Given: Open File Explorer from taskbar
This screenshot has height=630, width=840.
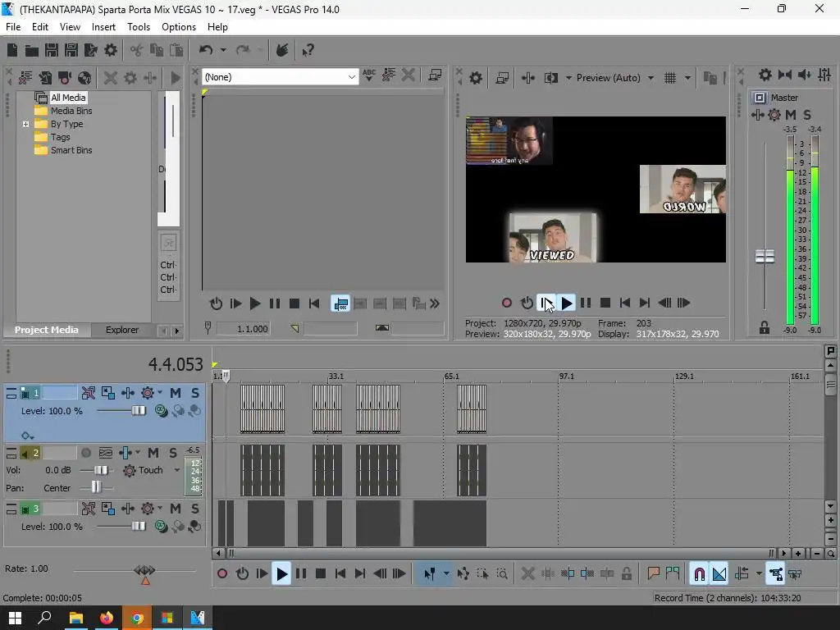Looking at the screenshot, I should [76, 619].
